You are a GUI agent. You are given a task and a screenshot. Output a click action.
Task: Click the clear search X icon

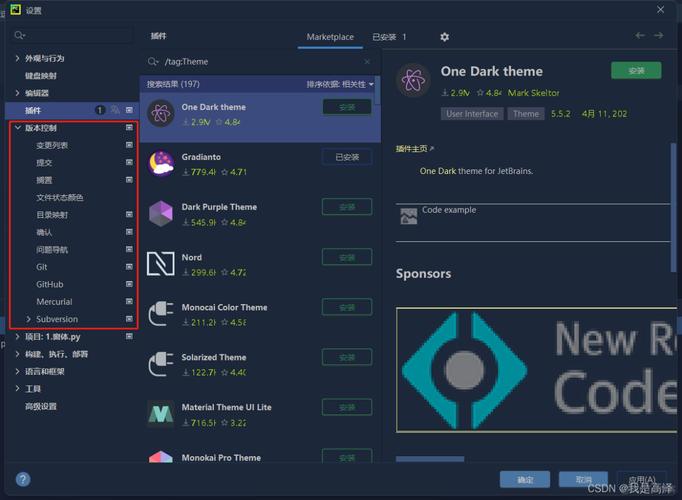point(367,62)
